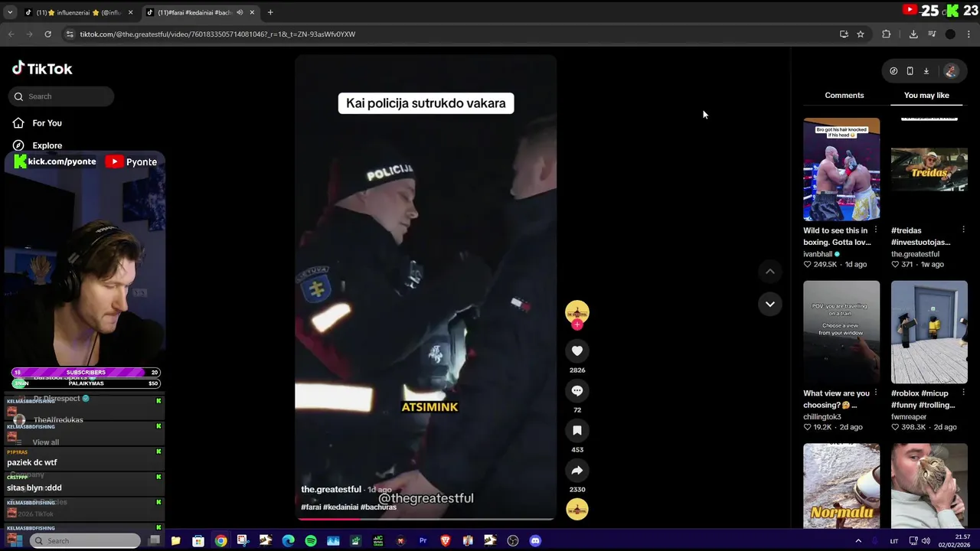Open fwmreaper profile link

[909, 417]
